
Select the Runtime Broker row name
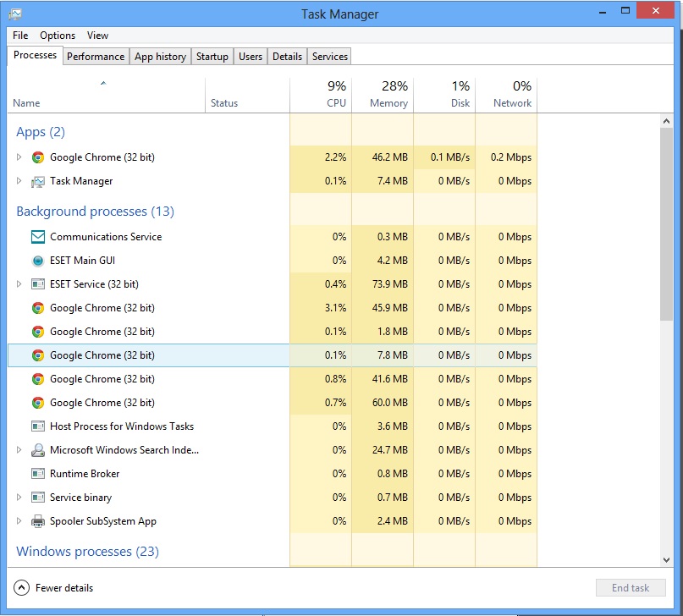85,474
